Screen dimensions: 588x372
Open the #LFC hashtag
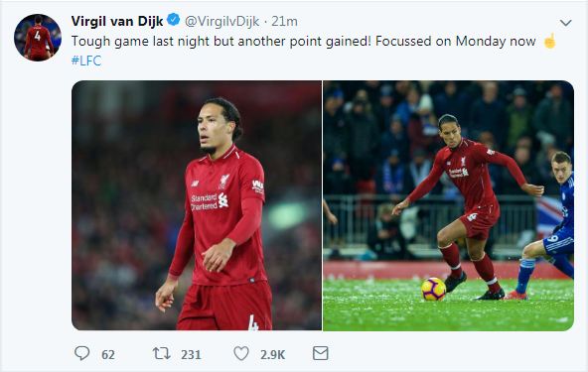86,61
